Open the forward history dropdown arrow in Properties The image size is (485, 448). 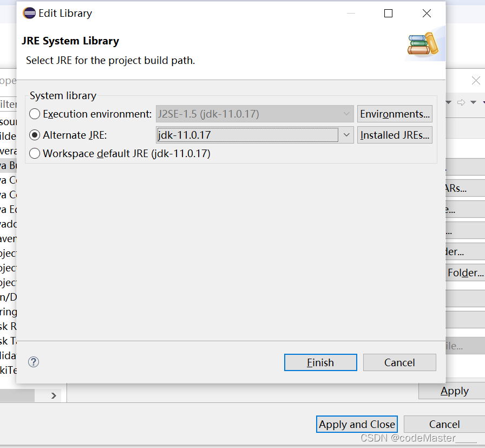pyautogui.click(x=473, y=102)
